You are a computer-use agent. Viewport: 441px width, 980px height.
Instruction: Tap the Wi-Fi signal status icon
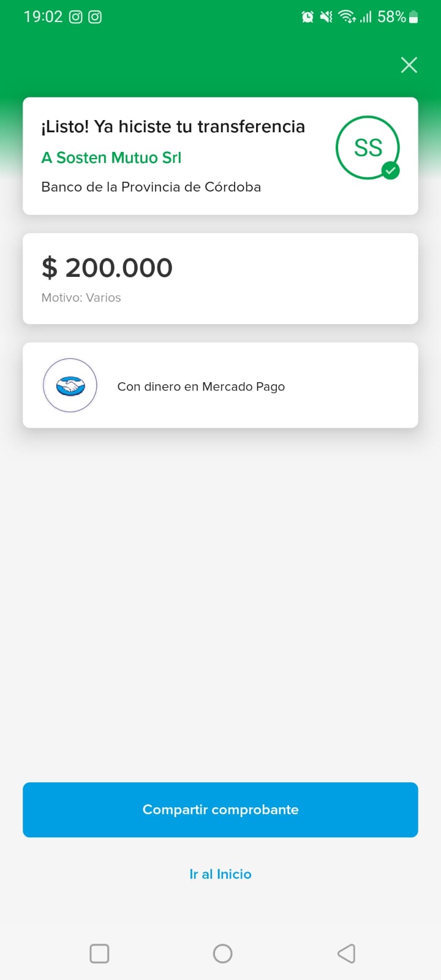coord(347,17)
